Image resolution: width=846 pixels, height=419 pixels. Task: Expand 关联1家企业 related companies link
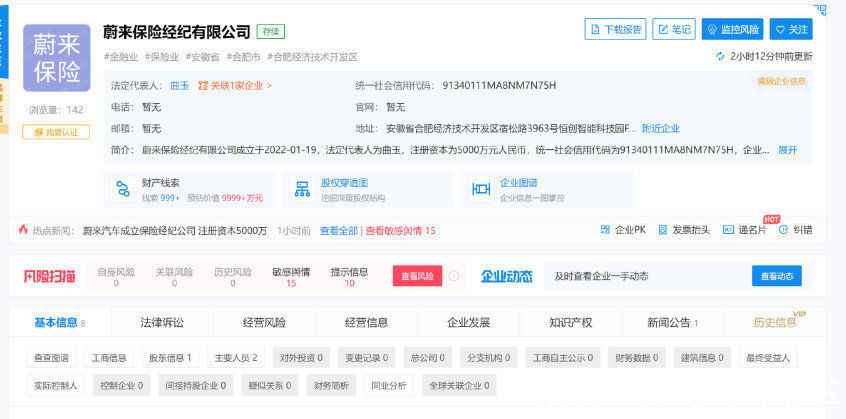tap(234, 86)
